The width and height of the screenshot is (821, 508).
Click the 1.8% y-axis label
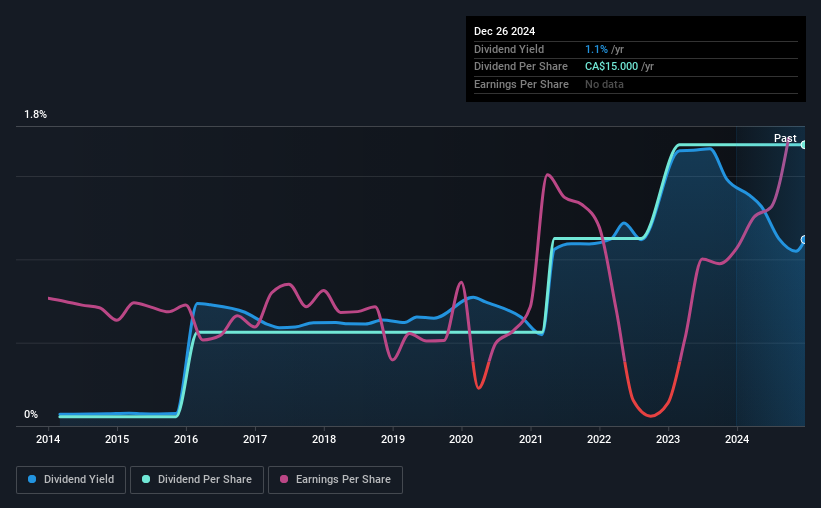click(36, 114)
